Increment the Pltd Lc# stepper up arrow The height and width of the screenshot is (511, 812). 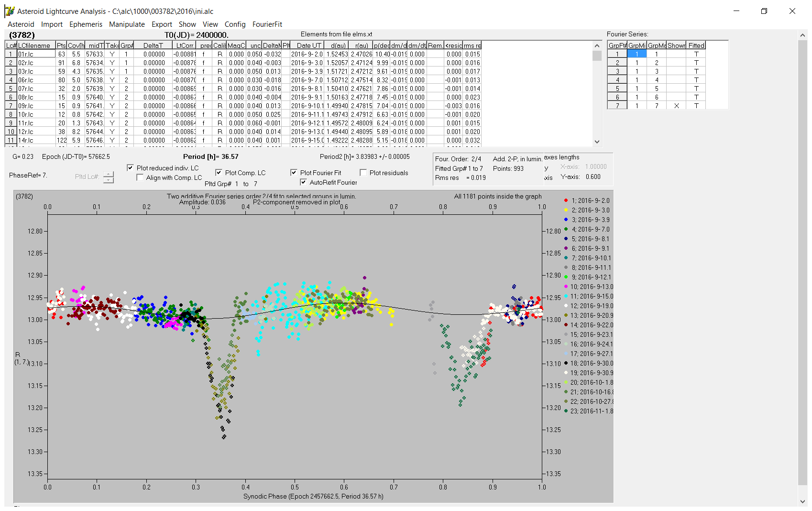pyautogui.click(x=109, y=174)
